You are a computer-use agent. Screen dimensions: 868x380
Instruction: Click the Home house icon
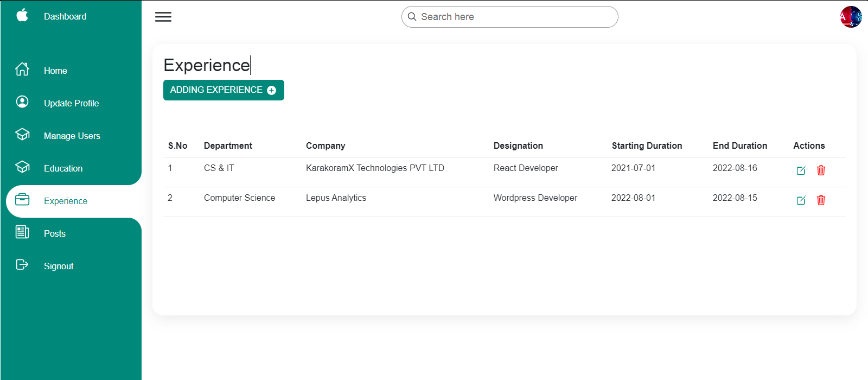click(22, 69)
